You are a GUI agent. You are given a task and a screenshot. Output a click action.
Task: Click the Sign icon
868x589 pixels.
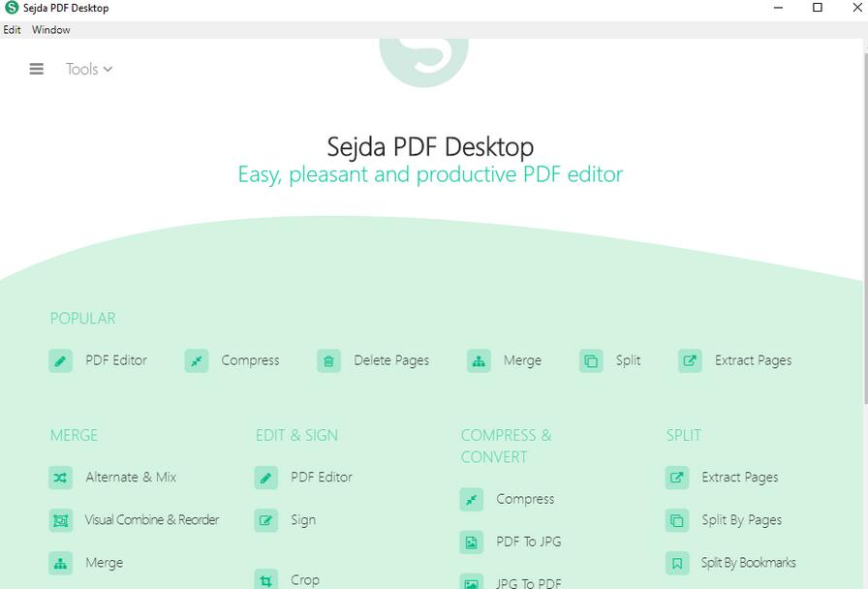[x=265, y=520]
